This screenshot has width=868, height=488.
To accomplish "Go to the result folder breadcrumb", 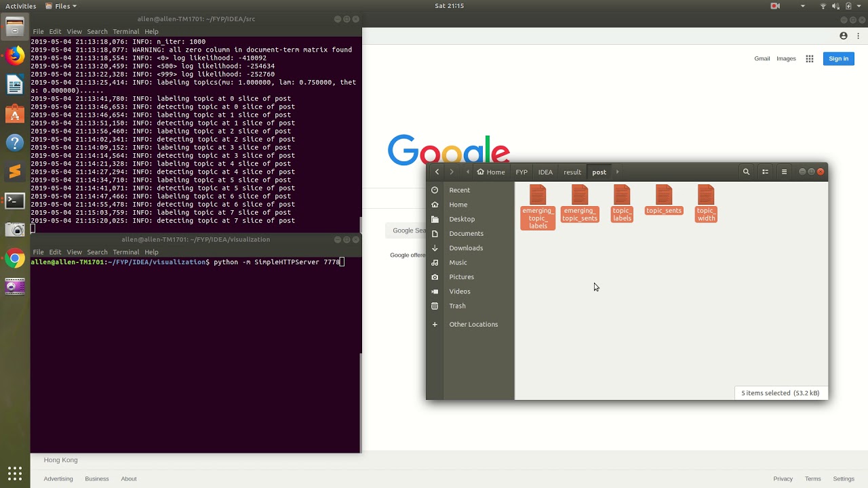I will 572,172.
